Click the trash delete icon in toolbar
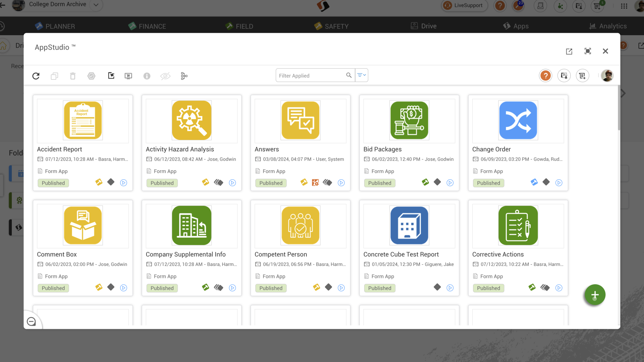Viewport: 644px width, 362px height. pyautogui.click(x=73, y=76)
